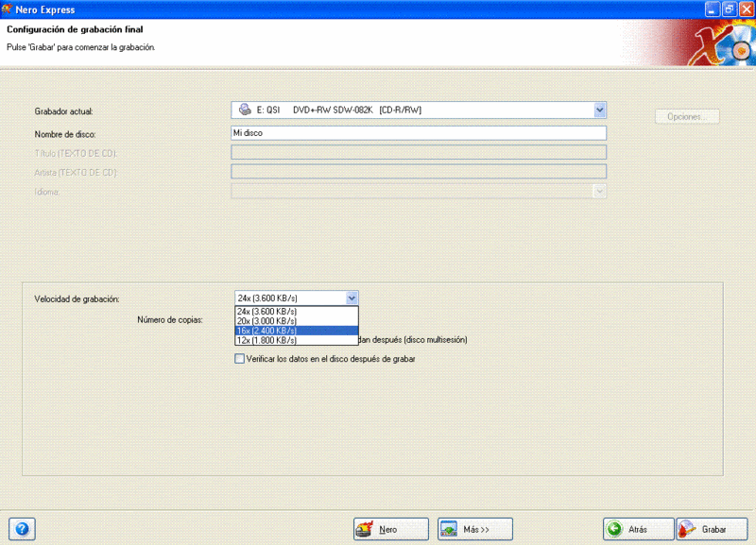The width and height of the screenshot is (756, 545).
Task: Expand more options with Más >> button
Action: tap(475, 529)
